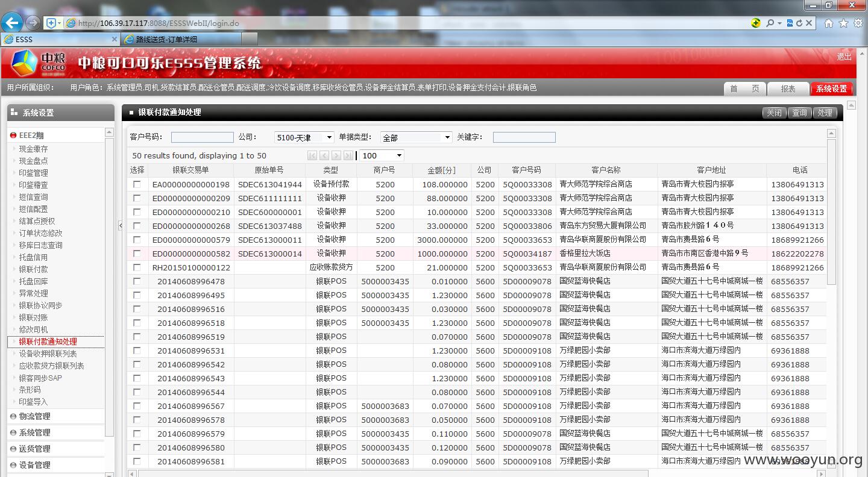Open the 单据类型 dropdown showing 全部
The height and width of the screenshot is (477, 868).
point(416,137)
